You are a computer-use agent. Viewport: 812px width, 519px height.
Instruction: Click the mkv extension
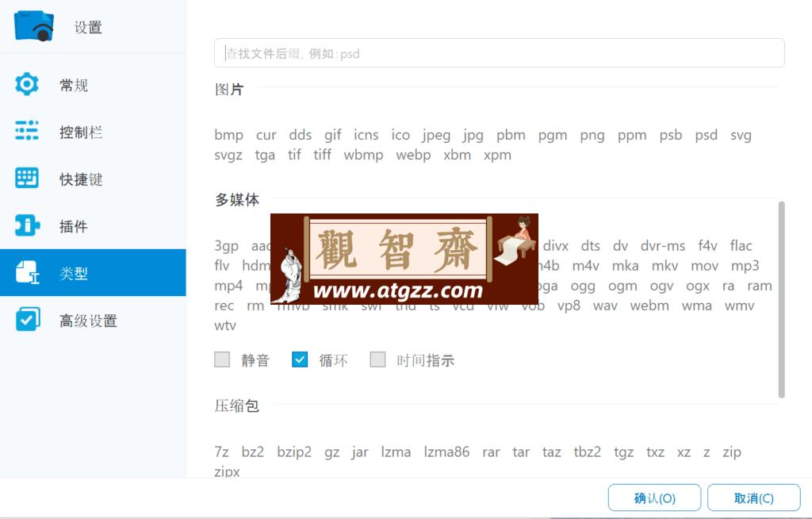665,266
